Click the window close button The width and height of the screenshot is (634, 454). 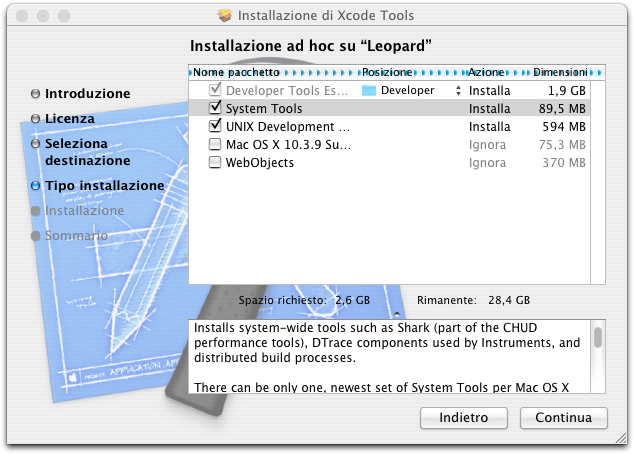22,16
